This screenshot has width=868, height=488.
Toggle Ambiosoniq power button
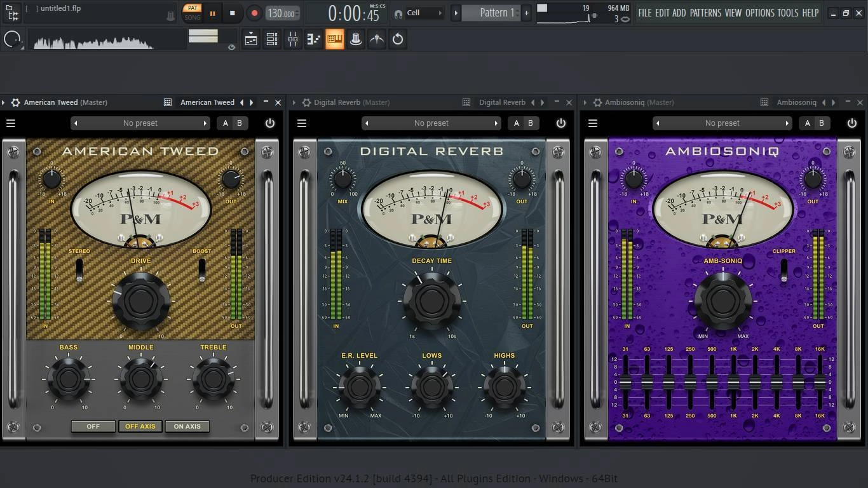coord(852,123)
